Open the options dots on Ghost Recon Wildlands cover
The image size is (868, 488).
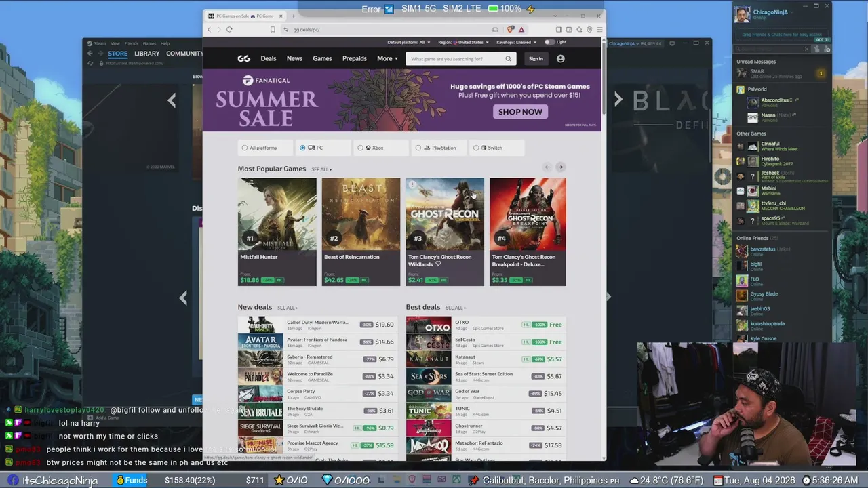click(412, 185)
